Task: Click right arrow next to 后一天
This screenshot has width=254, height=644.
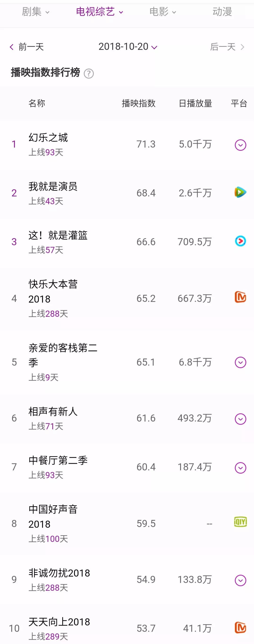Action: pos(242,47)
